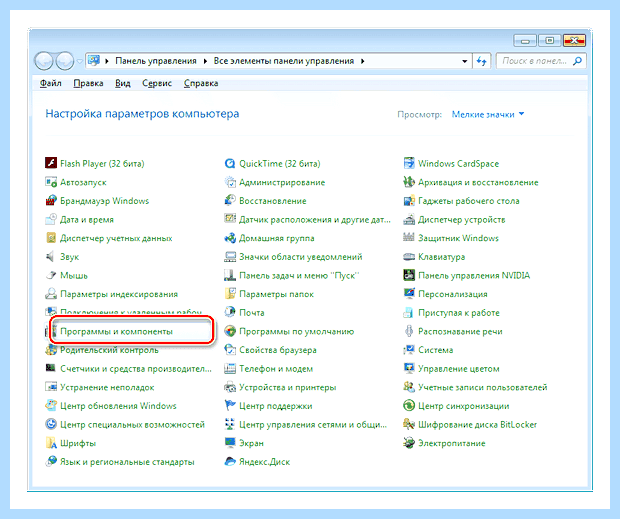Click the Windows CardSpace icon
This screenshot has width=620, height=519.
click(x=409, y=163)
